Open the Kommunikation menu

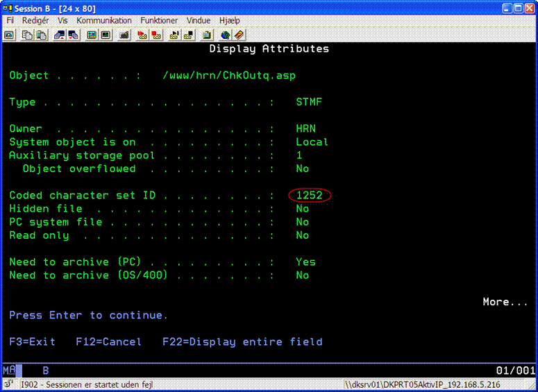[104, 21]
